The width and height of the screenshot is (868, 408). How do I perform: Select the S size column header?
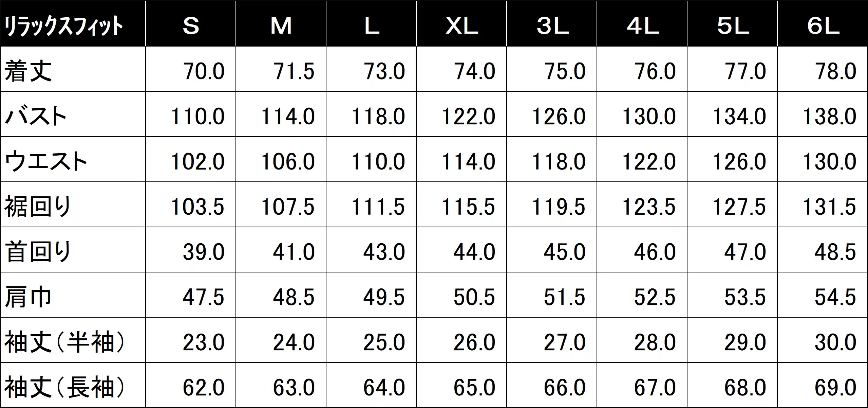(191, 23)
